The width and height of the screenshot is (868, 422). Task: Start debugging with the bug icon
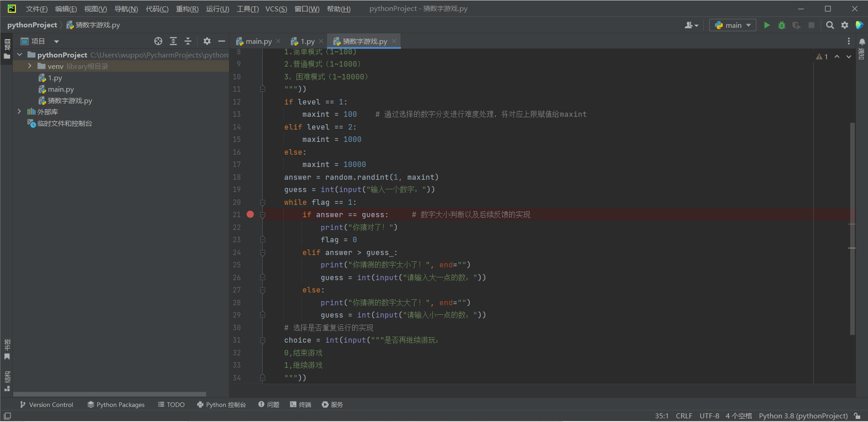click(781, 25)
